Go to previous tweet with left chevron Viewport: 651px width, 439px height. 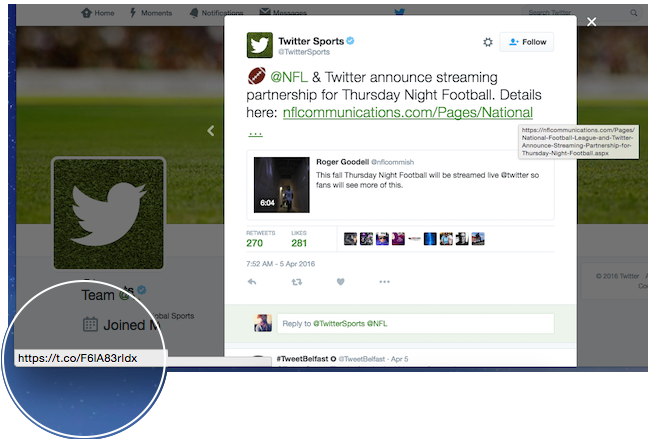(x=211, y=131)
